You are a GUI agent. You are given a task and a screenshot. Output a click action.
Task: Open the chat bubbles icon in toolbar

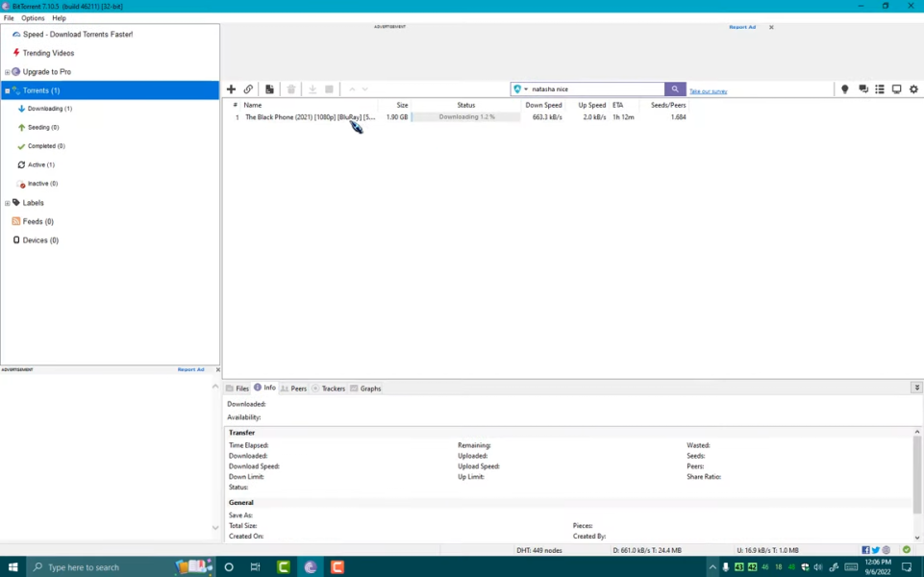point(863,89)
